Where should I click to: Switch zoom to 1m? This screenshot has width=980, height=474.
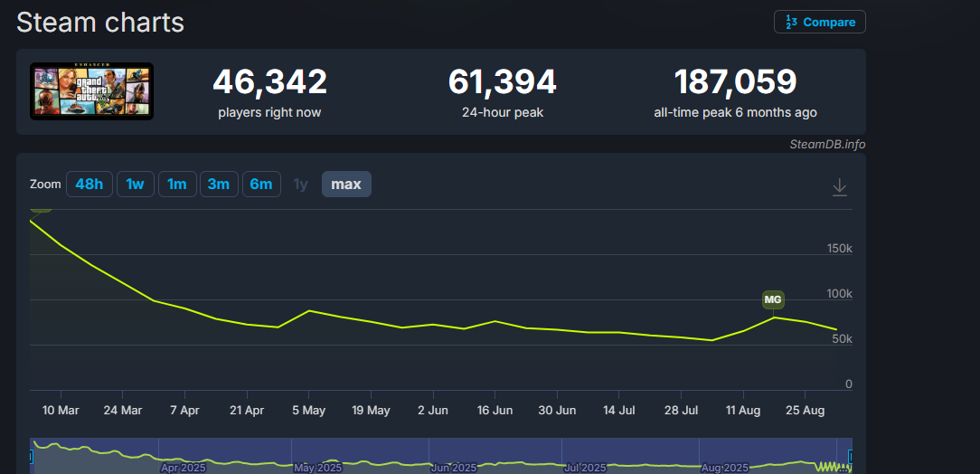click(177, 185)
